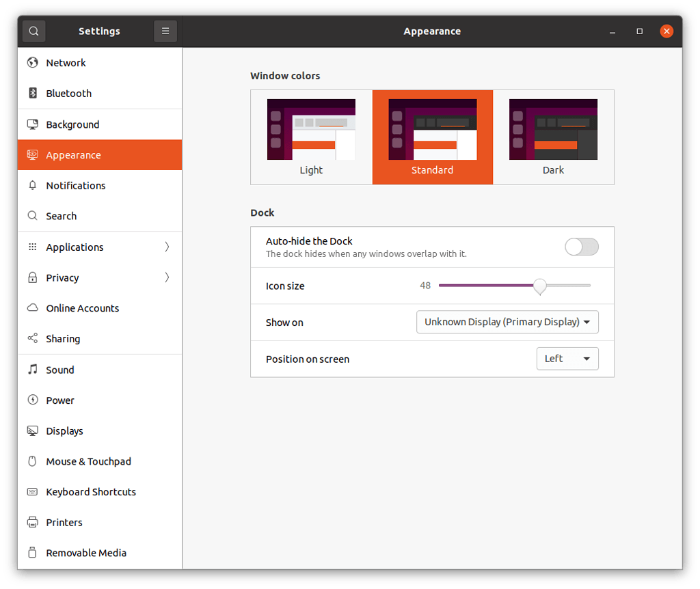Click the search magnifier icon in header
The height and width of the screenshot is (589, 700).
33,31
